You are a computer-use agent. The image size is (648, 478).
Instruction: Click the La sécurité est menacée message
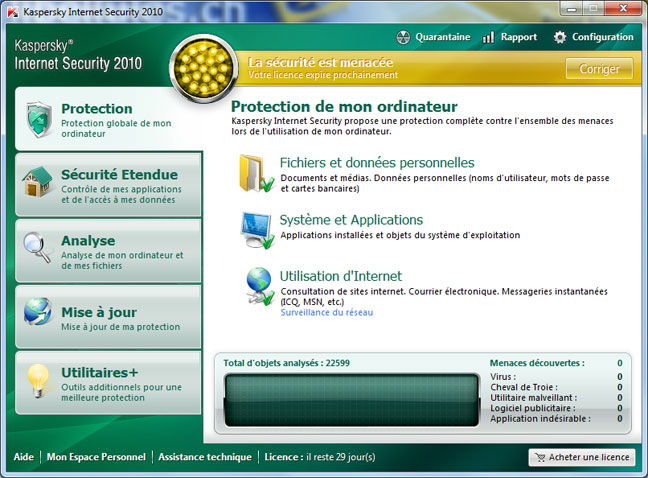click(321, 62)
